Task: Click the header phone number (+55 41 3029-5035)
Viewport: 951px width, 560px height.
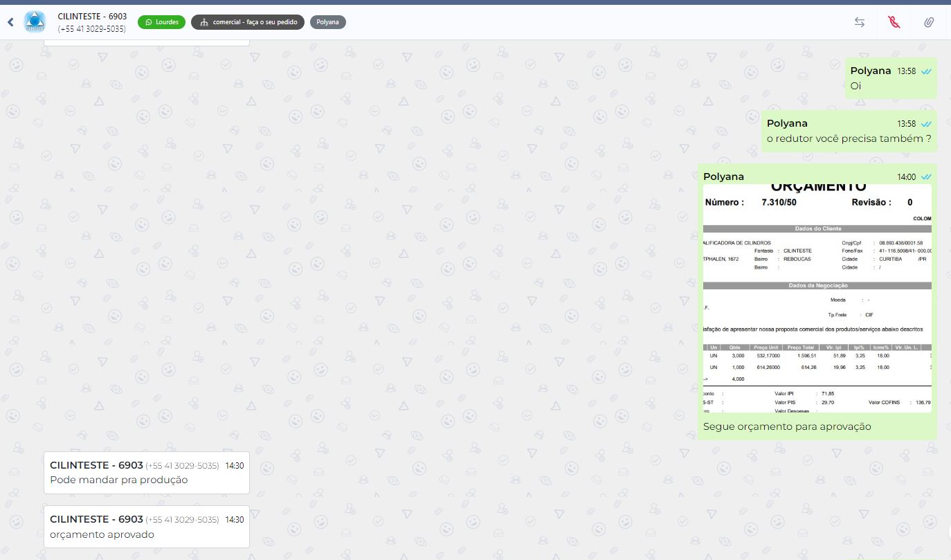Action: (x=92, y=29)
